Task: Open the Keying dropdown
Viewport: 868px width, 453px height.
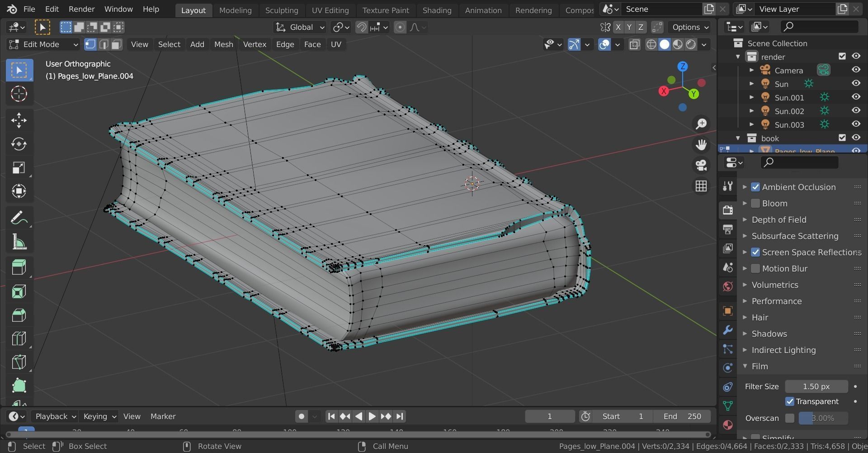Action: tap(99, 416)
